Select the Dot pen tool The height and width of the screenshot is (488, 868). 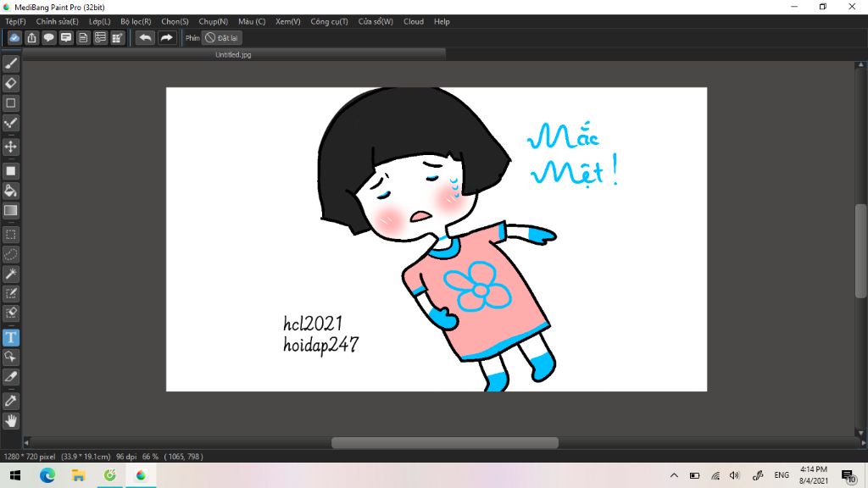tap(10, 123)
